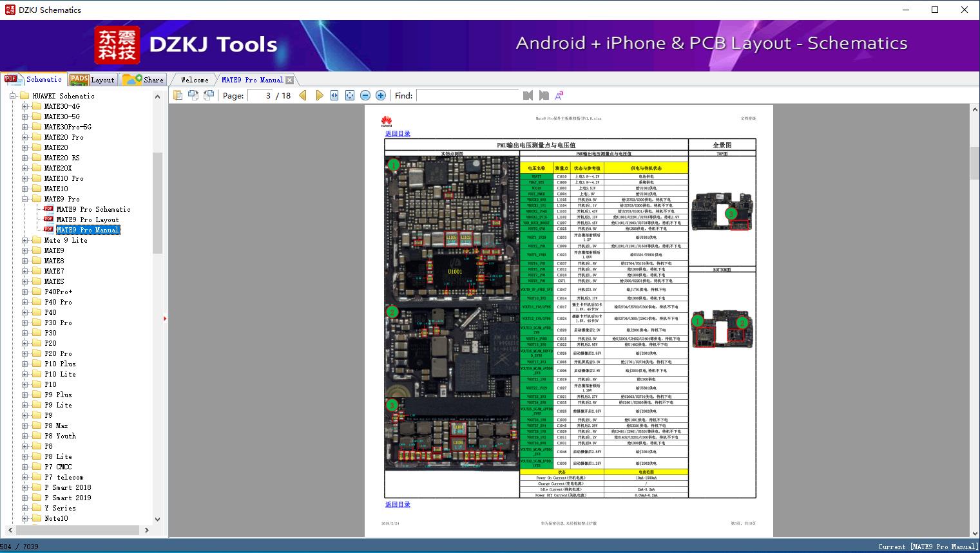The height and width of the screenshot is (553, 980).
Task: Close the MATE9 Pro Manual tab
Action: [290, 80]
